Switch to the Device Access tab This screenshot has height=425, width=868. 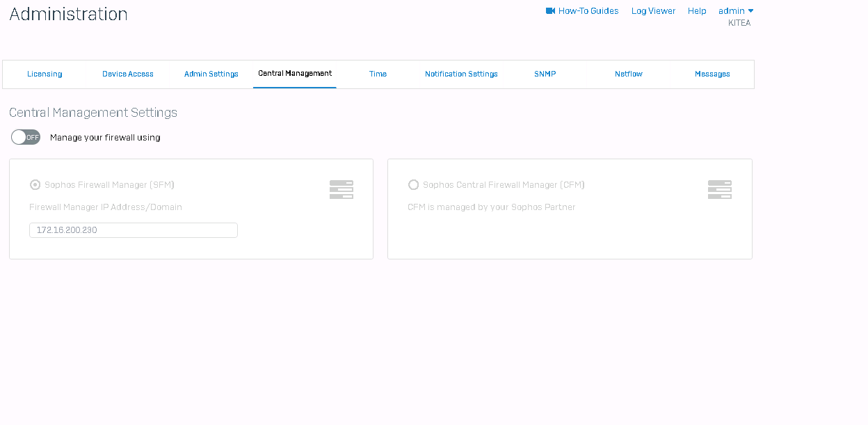click(x=128, y=74)
